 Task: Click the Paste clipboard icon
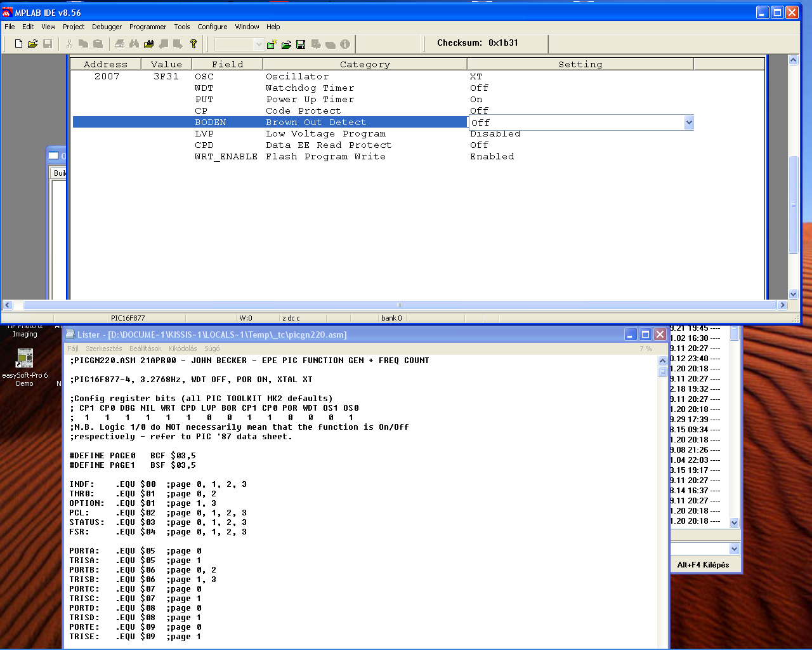[x=98, y=44]
